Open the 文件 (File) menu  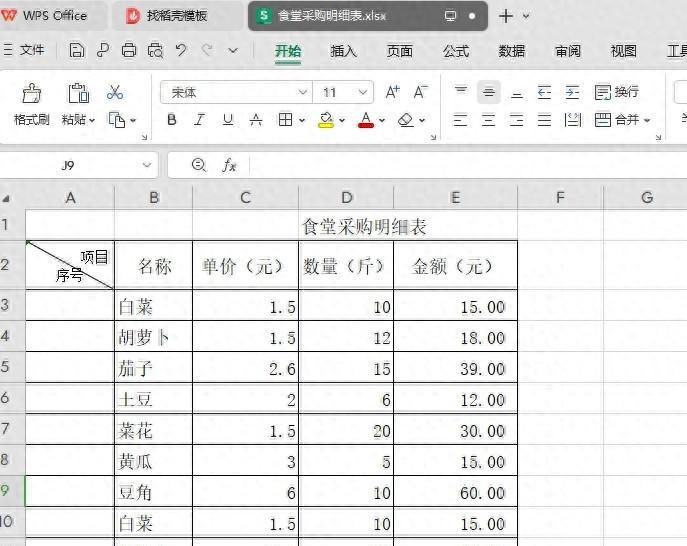(x=24, y=50)
